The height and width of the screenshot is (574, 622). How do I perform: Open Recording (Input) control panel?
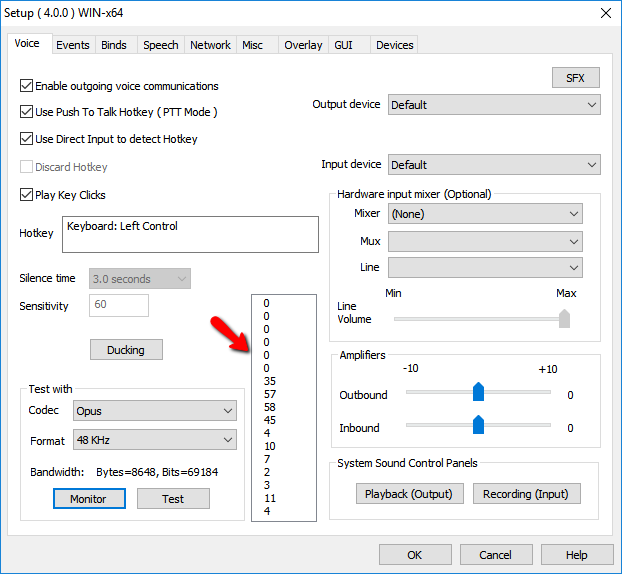526,493
